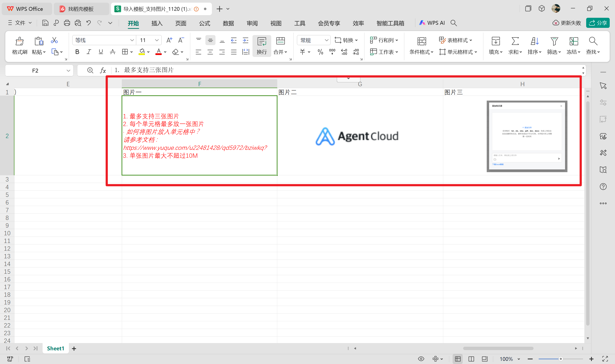Click the three-dots More icon in sidebar
Viewport: 615px width, 364px height.
pos(603,203)
